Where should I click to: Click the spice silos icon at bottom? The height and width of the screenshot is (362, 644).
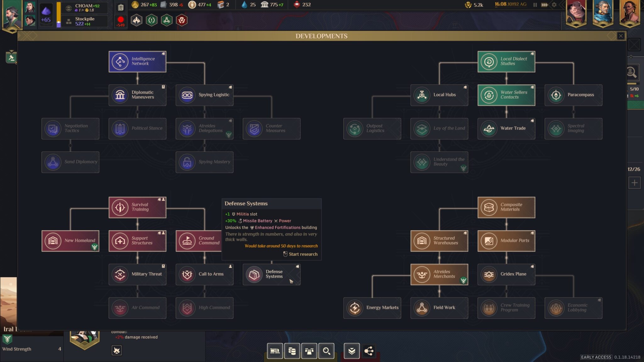(292, 351)
